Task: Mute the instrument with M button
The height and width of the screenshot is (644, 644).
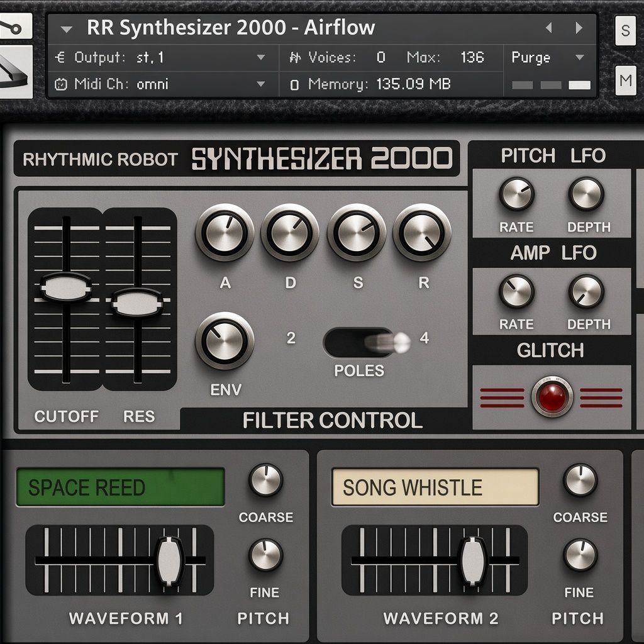Action: click(626, 80)
